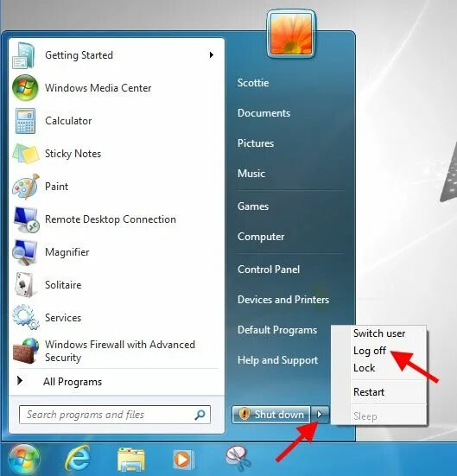Select the Solitaire text label
This screenshot has width=457, height=476.
point(63,285)
